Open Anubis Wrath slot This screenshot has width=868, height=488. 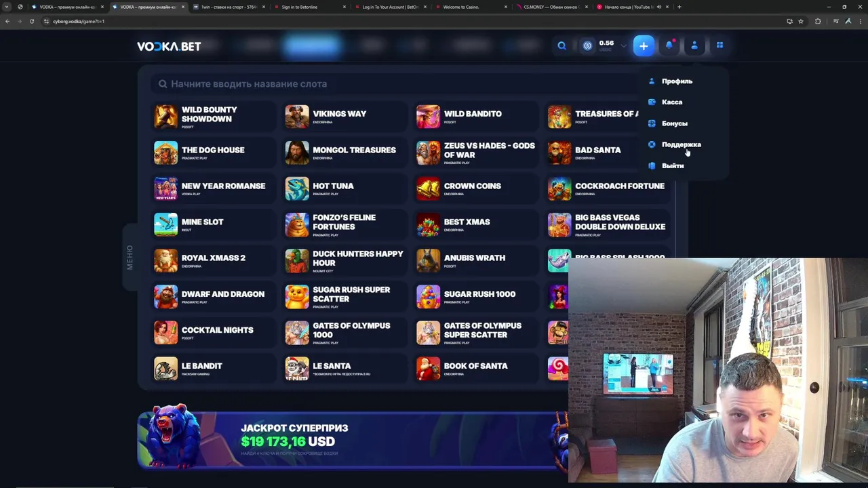tap(476, 260)
